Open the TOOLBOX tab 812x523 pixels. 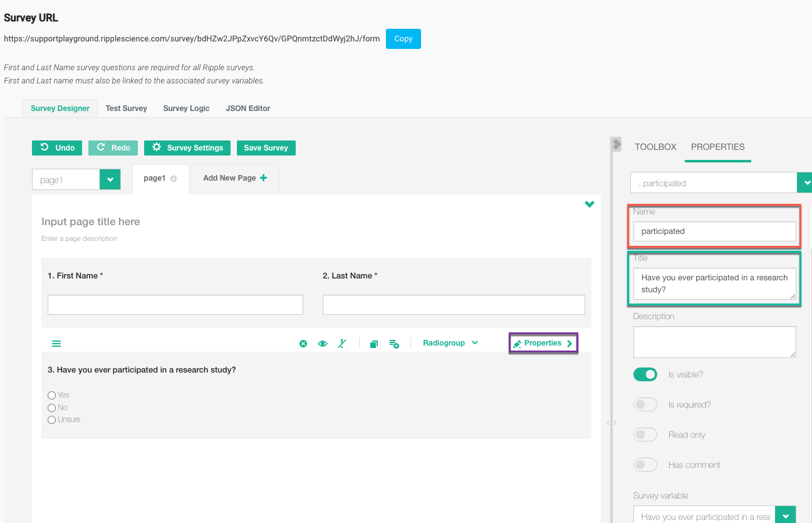pos(655,147)
